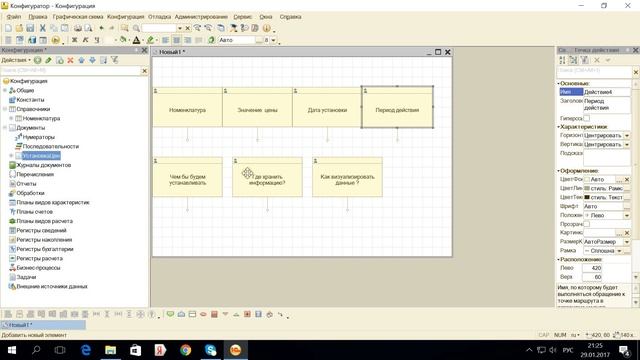Click the print icon in the toolbar
The width and height of the screenshot is (640, 360).
tap(78, 28)
